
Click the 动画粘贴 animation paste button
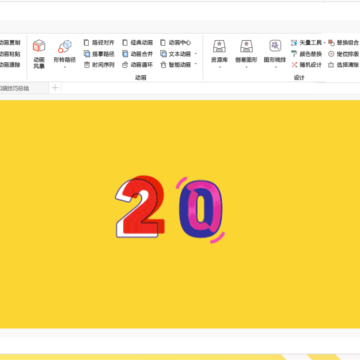(10, 54)
